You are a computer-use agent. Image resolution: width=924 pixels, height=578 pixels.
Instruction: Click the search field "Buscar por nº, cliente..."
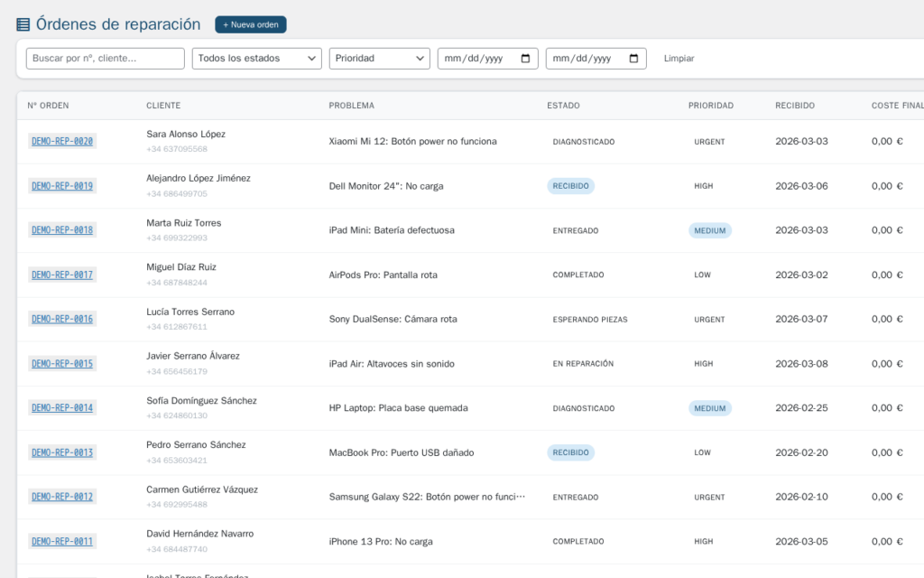point(105,58)
